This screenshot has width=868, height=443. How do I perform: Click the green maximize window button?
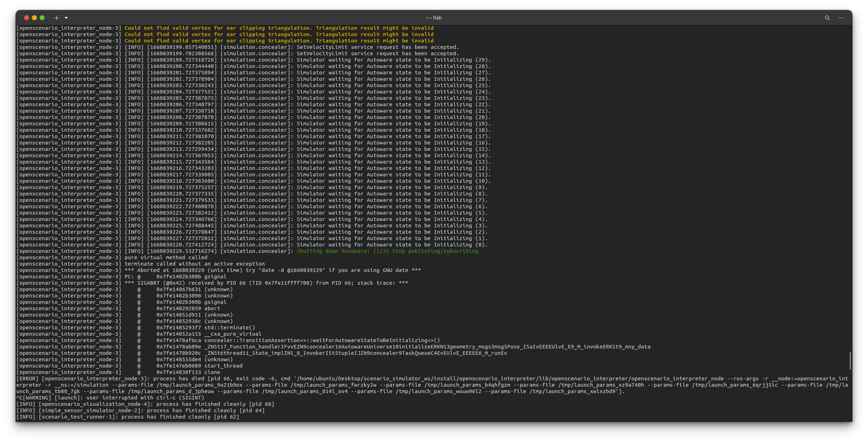click(x=42, y=18)
